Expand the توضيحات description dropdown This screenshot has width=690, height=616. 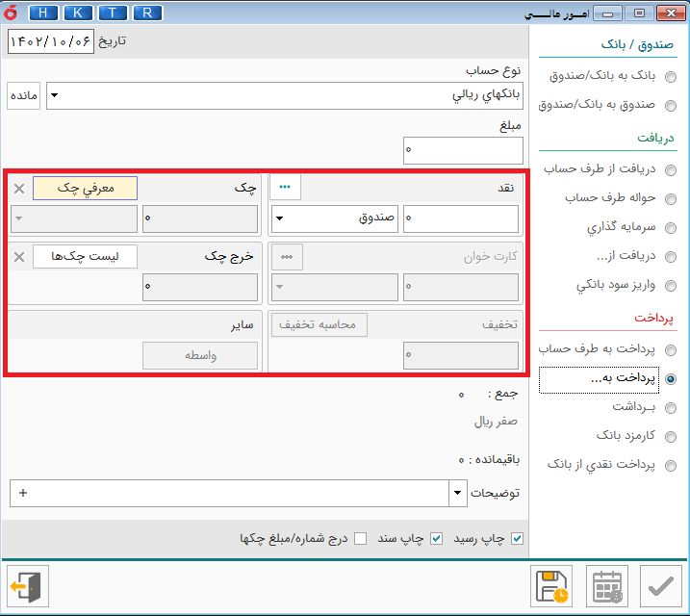(457, 494)
